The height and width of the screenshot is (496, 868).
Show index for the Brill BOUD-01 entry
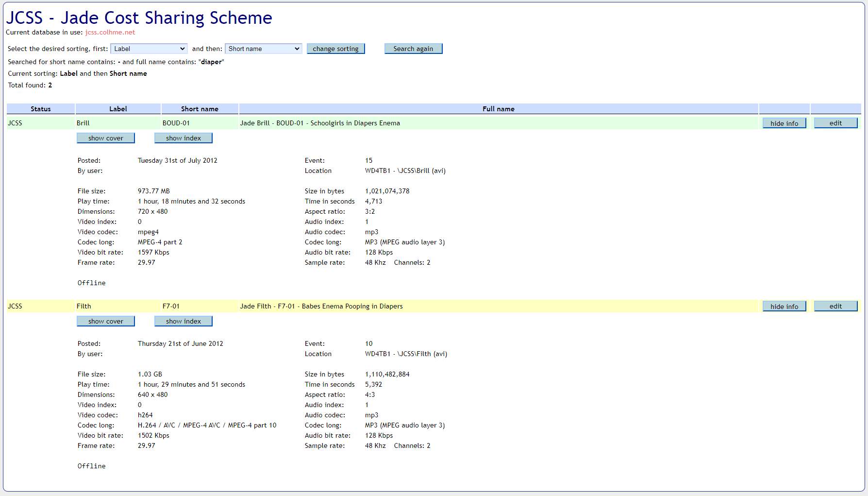[x=183, y=138]
